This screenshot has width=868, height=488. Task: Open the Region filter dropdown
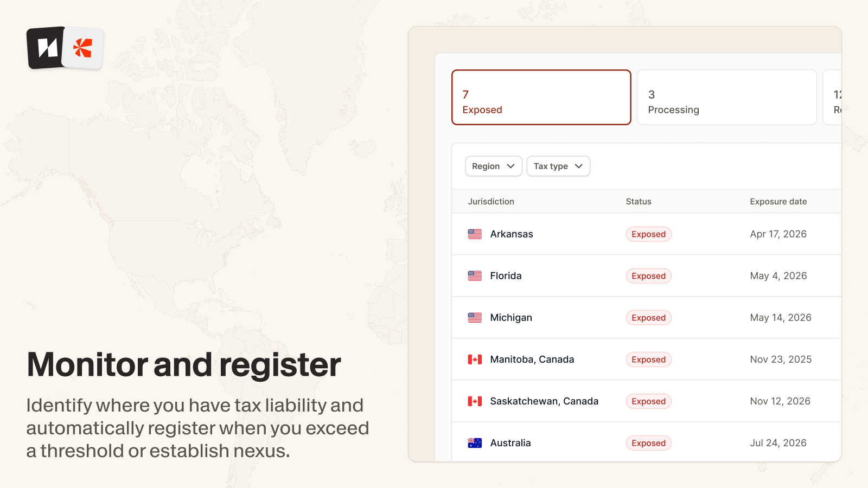(493, 166)
